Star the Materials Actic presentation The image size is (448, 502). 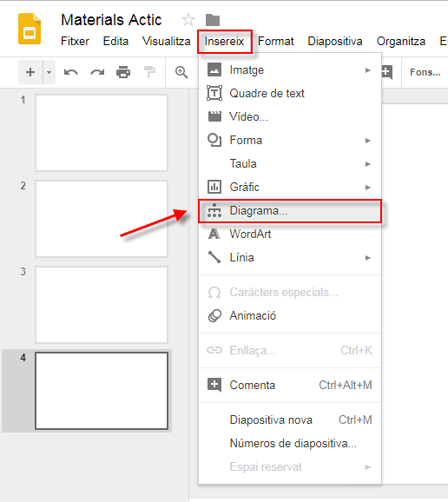pos(188,20)
